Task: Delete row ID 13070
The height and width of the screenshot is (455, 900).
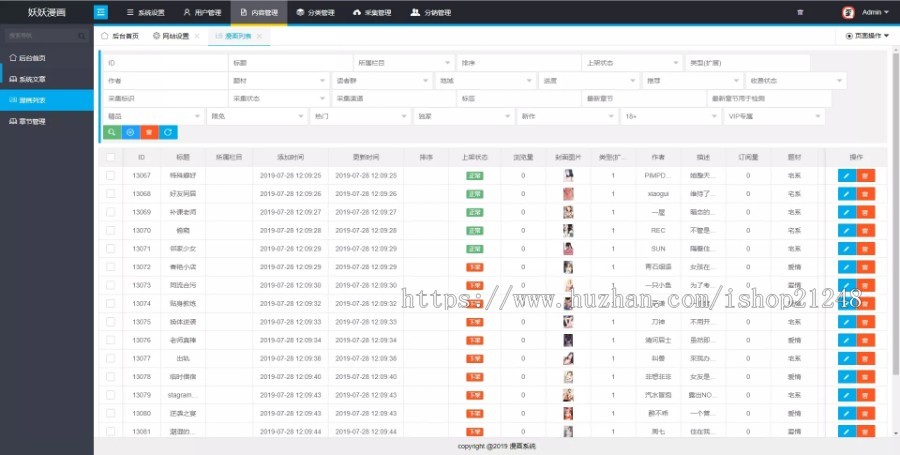Action: (866, 230)
